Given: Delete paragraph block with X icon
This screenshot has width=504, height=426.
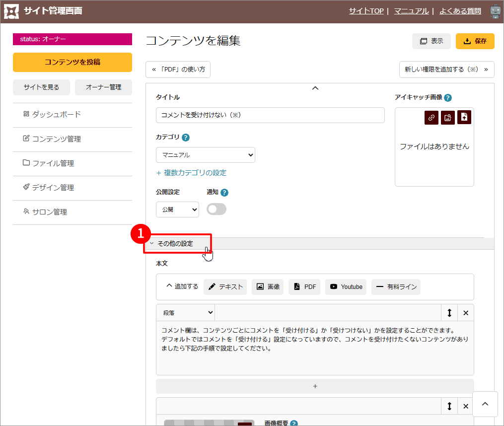Looking at the screenshot, I should point(466,313).
